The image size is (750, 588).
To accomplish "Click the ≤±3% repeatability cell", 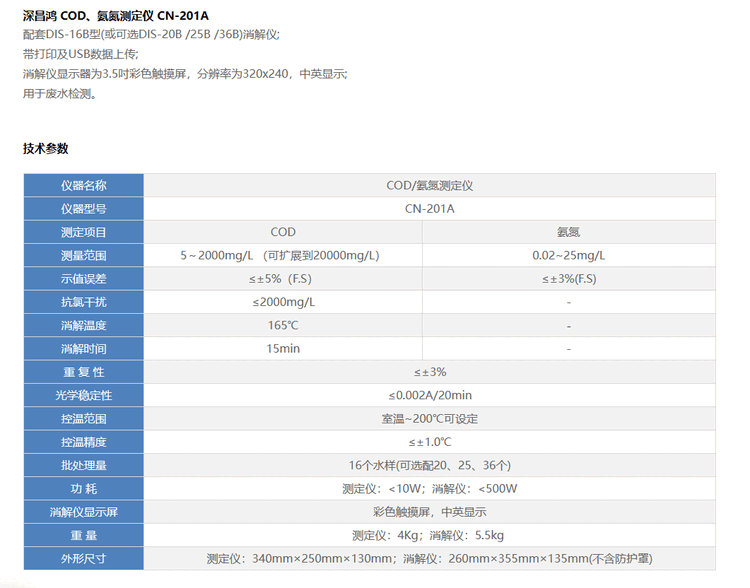I will coord(430,372).
